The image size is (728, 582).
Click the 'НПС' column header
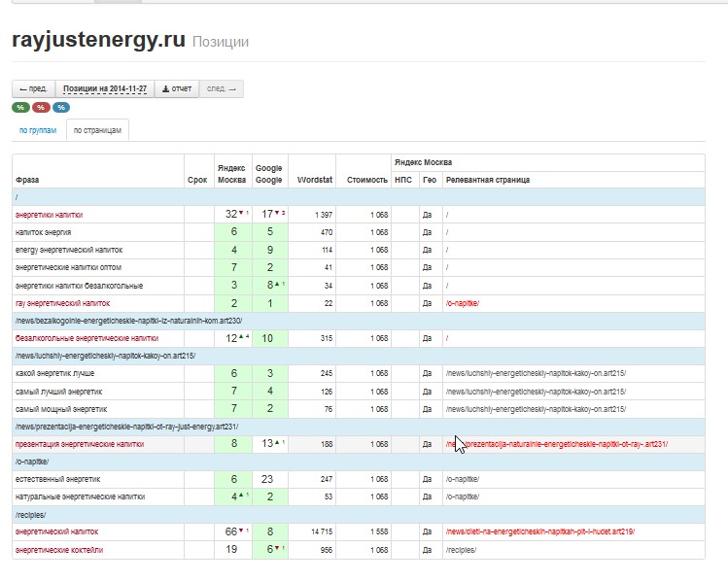[x=403, y=180]
